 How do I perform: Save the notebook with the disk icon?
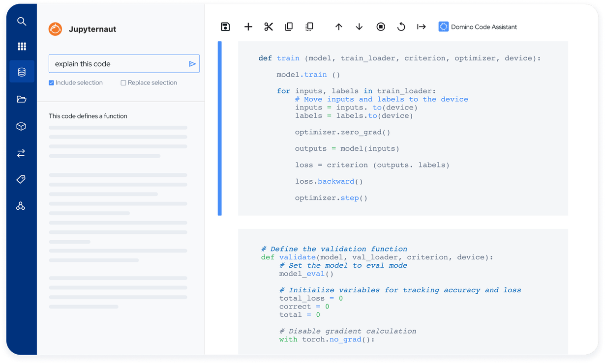(x=225, y=27)
